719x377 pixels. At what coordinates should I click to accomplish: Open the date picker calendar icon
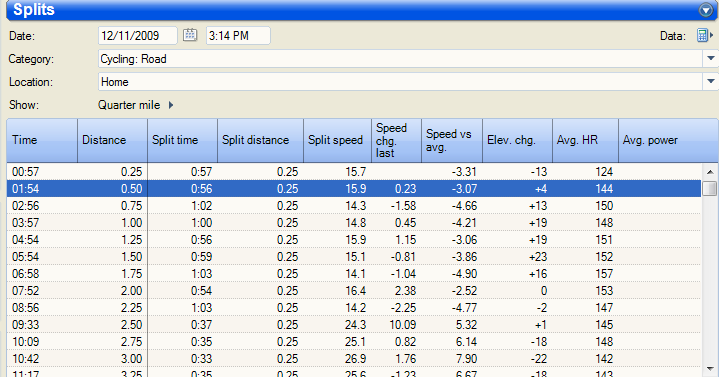pyautogui.click(x=190, y=35)
